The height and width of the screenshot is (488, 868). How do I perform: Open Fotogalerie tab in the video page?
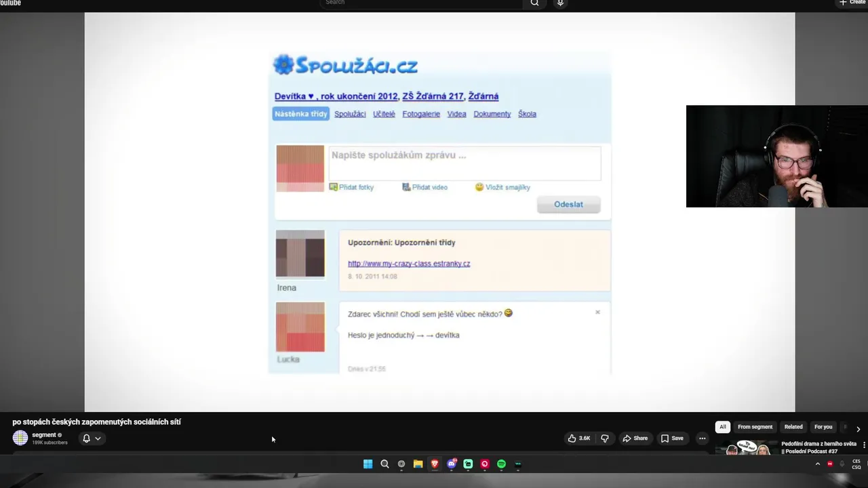tap(421, 114)
